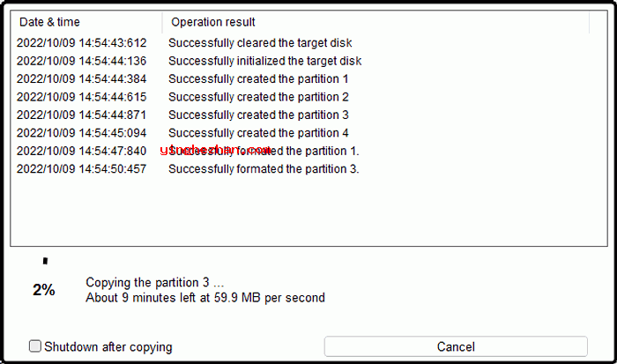
Task: Sort by the "Operation result" column header
Action: pyautogui.click(x=213, y=22)
